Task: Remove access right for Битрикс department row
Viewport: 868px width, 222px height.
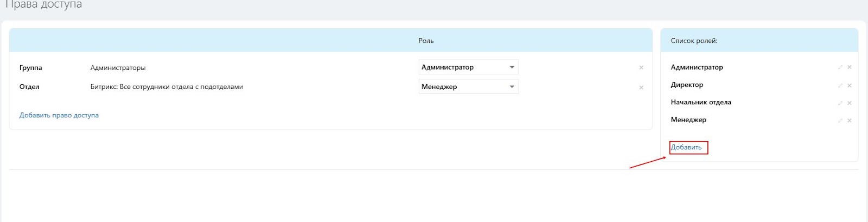Action: pyautogui.click(x=641, y=87)
